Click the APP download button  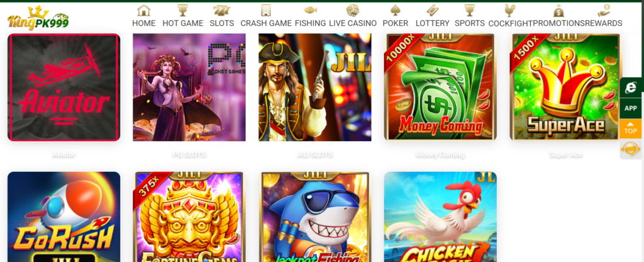(x=630, y=108)
